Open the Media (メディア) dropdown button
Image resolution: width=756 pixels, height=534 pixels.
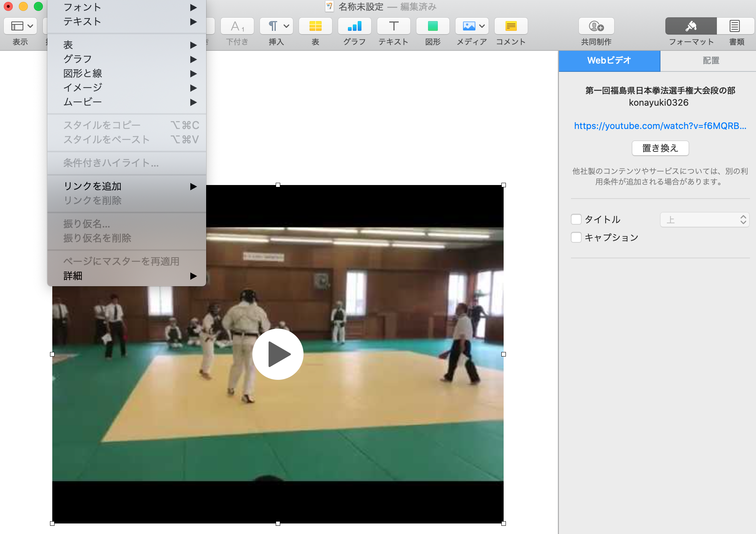[472, 26]
